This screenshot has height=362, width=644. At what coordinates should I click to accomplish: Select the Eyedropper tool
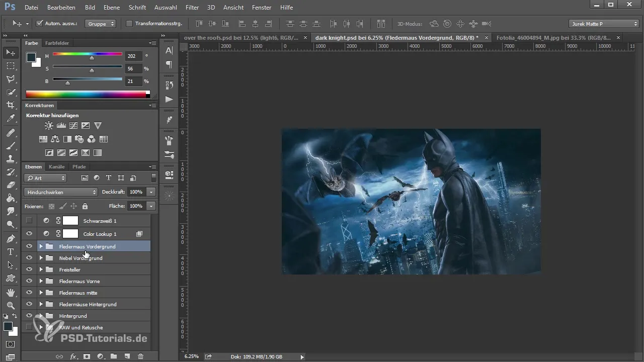point(11,118)
